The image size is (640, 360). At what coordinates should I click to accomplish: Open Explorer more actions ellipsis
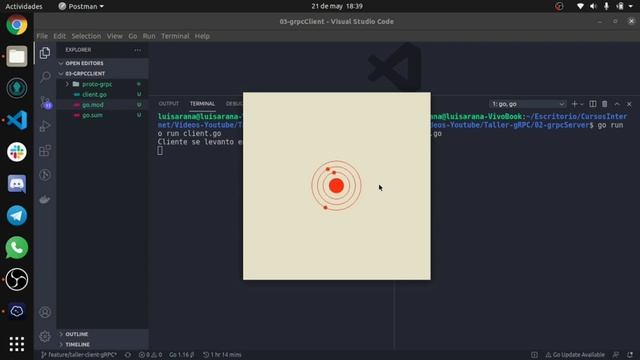[x=138, y=50]
